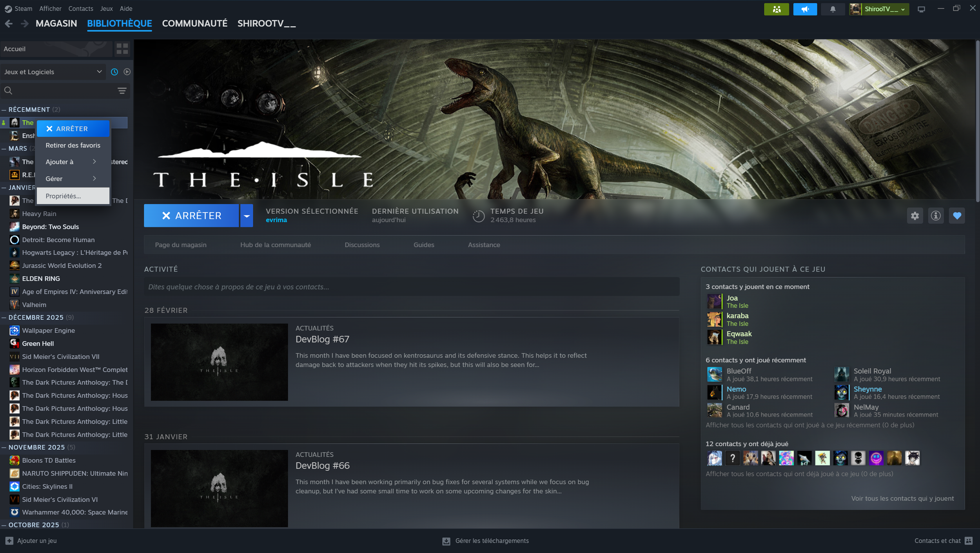Viewport: 980px width, 553px height.
Task: Click the Big Picture mode monitor icon
Action: [921, 9]
